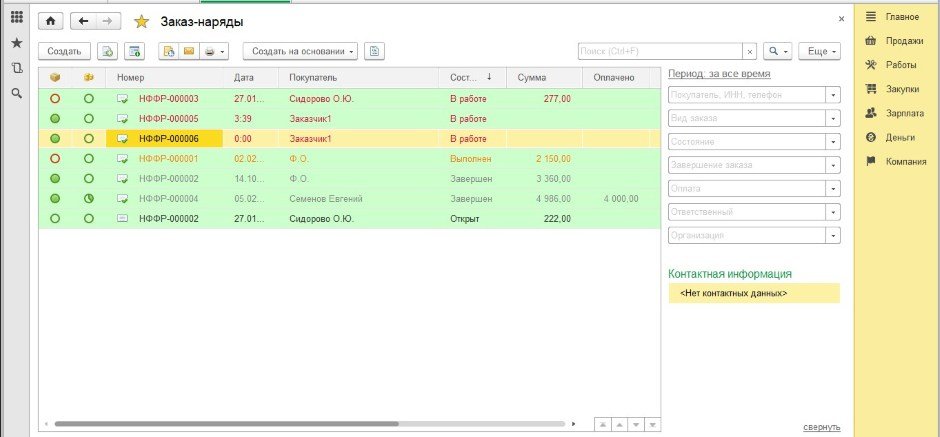This screenshot has height=437, width=940.
Task: Toggle first status circle of НФФР-000001 row
Action: [x=55, y=158]
